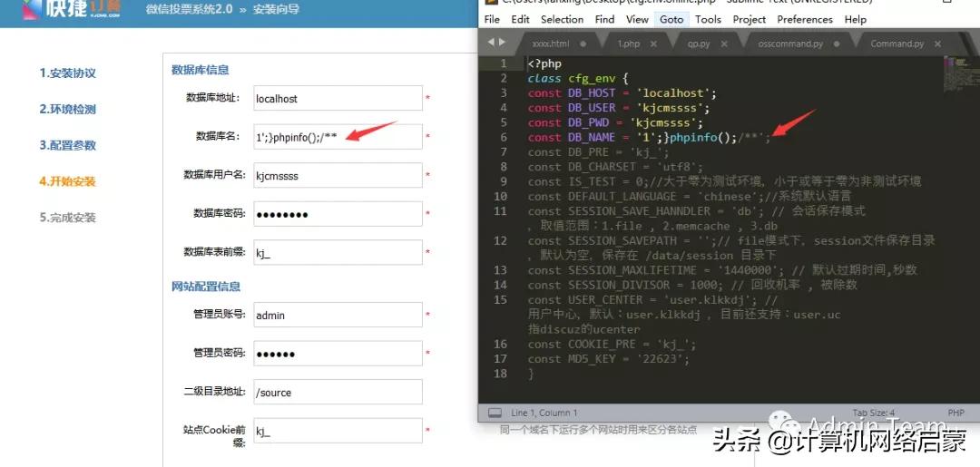980x467 pixels.
Task: Focus the 数据库用户名 field containing kjcmssss
Action: click(x=338, y=175)
